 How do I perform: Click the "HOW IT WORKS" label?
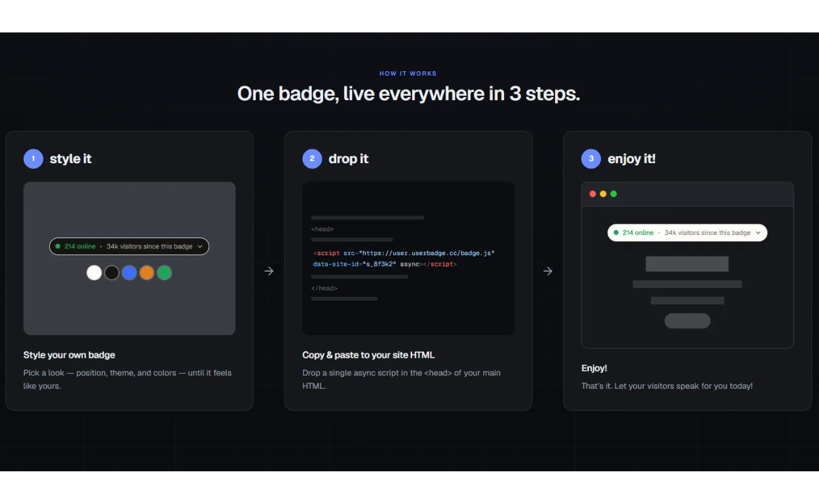tap(408, 74)
